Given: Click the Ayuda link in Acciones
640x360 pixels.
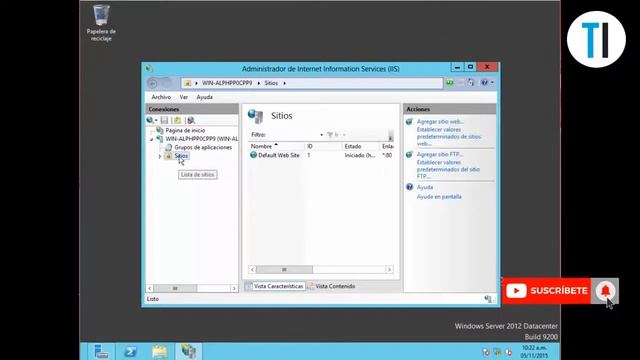Looking at the screenshot, I should (x=425, y=187).
